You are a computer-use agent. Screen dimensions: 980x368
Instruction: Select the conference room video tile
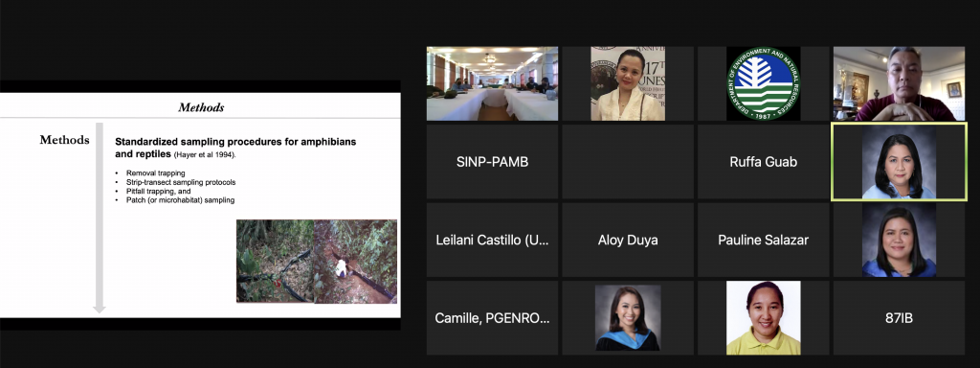click(492, 83)
